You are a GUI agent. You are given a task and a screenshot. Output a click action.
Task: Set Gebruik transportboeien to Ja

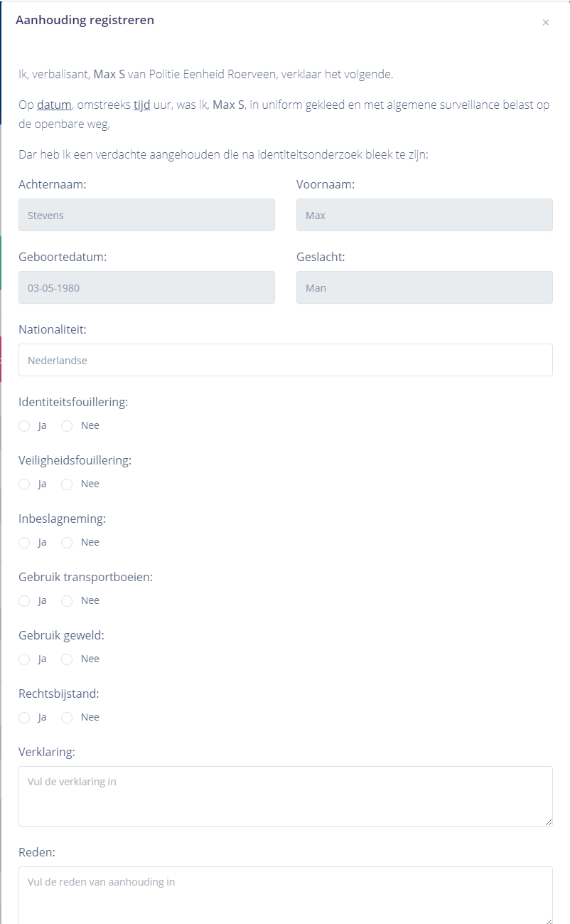pos(24,601)
